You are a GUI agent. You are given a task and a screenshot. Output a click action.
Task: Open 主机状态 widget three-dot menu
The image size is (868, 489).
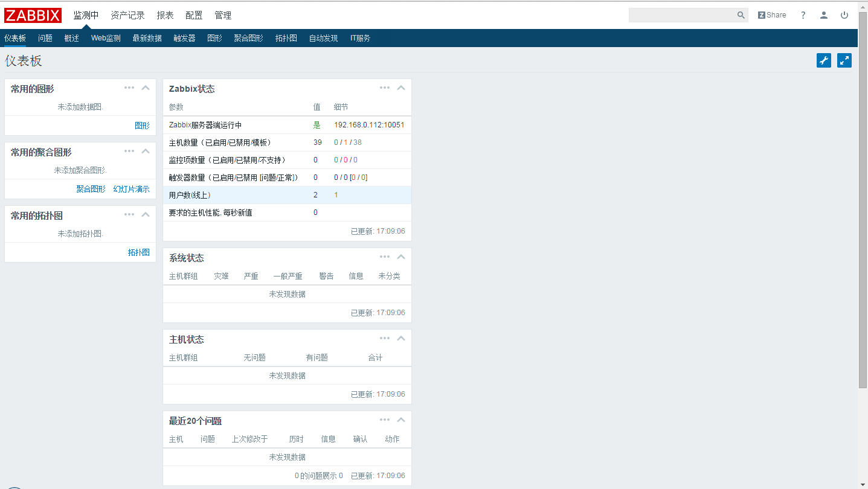point(385,338)
